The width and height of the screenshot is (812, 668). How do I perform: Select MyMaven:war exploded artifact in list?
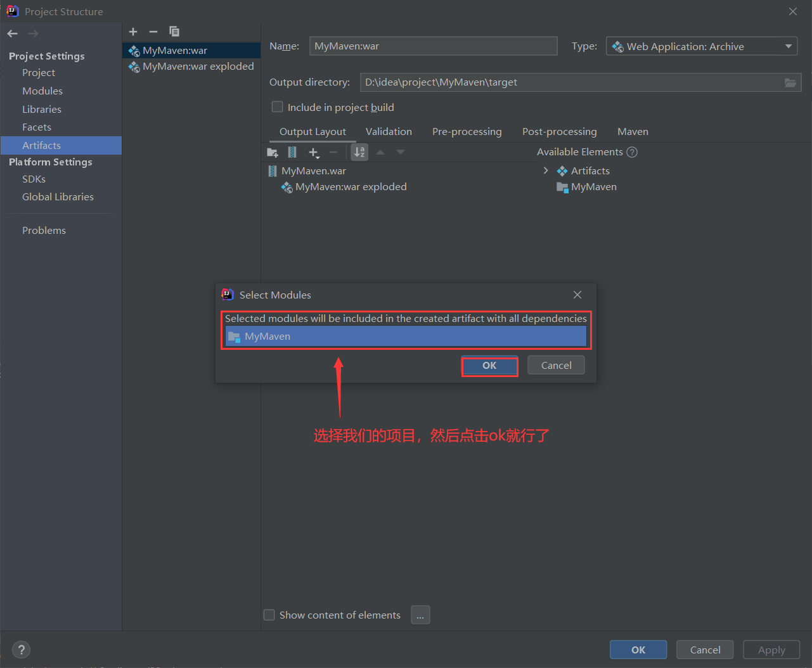tap(191, 67)
